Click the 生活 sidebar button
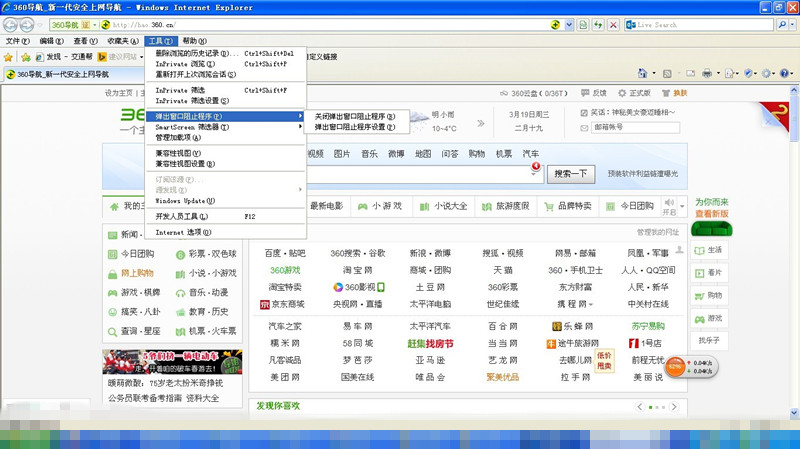This screenshot has width=800, height=449. (x=709, y=250)
